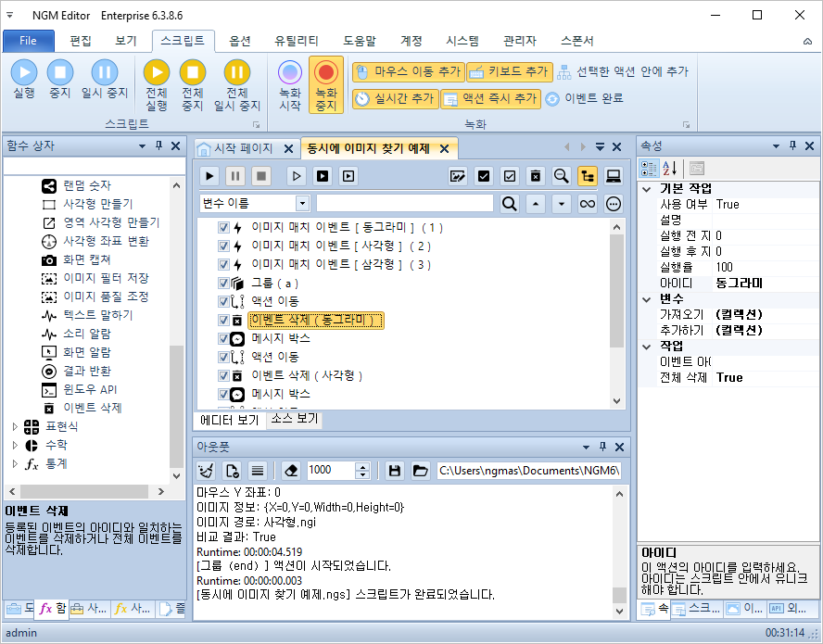Click the open folder icon in output panel
Screen dimensions: 823x644
[x=421, y=471]
